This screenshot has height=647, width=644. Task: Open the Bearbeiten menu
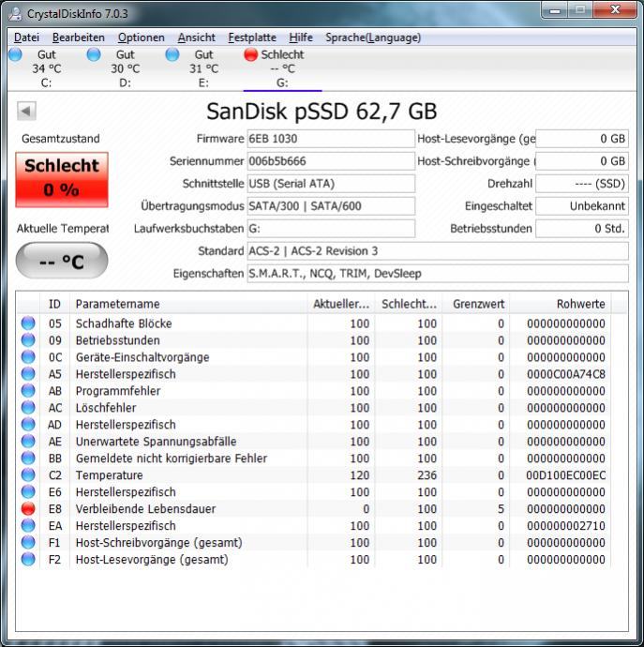(x=79, y=38)
